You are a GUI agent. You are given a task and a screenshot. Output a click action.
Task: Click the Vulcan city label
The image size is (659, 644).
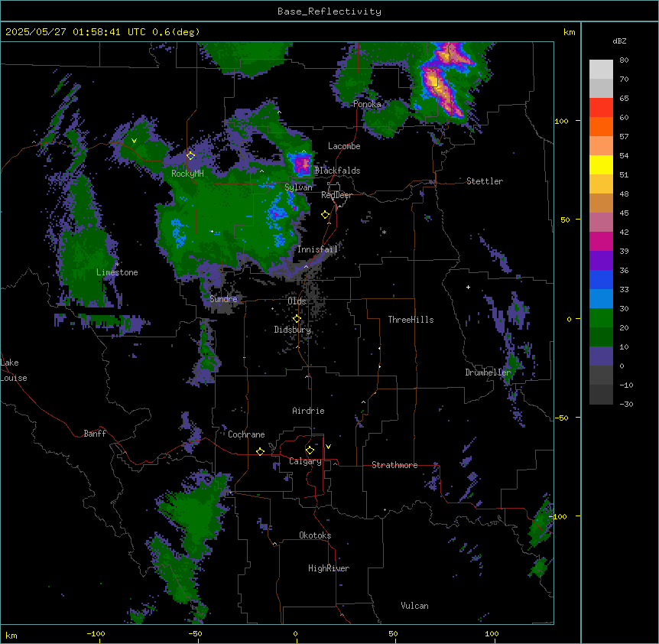415,606
